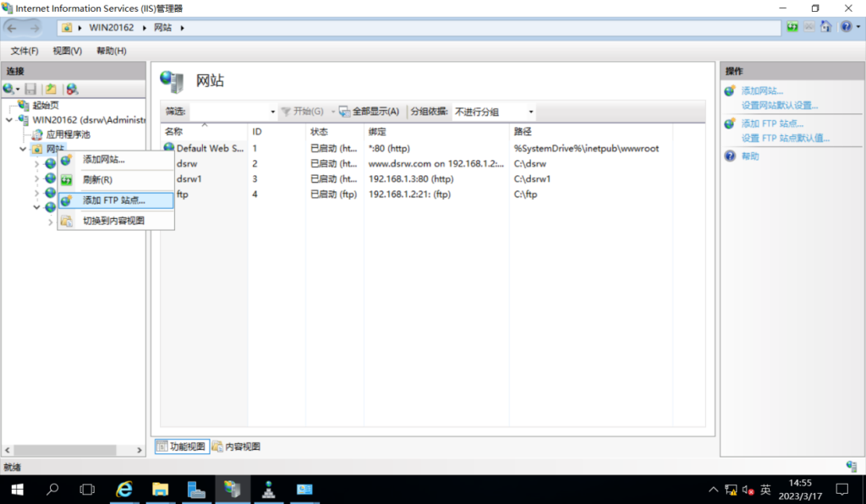Screen dimensions: 866x504
Task: Sort by the ID column header
Action: tap(277, 131)
